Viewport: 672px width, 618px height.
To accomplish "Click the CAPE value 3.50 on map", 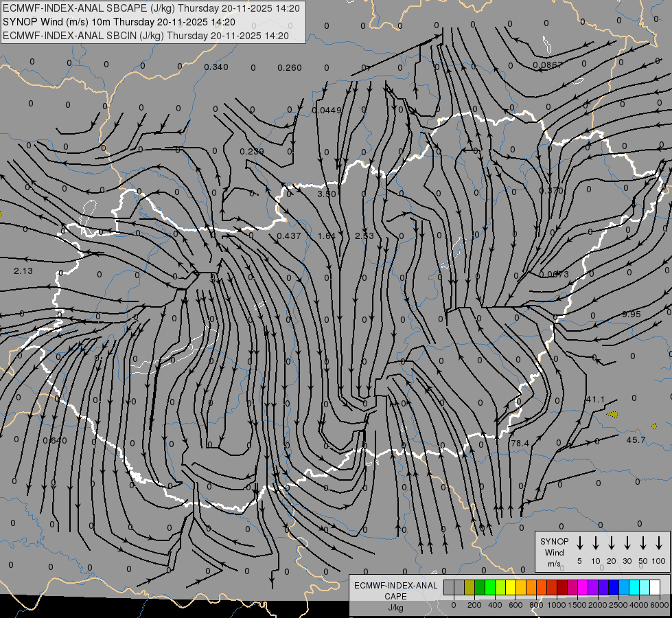I will 327,194.
